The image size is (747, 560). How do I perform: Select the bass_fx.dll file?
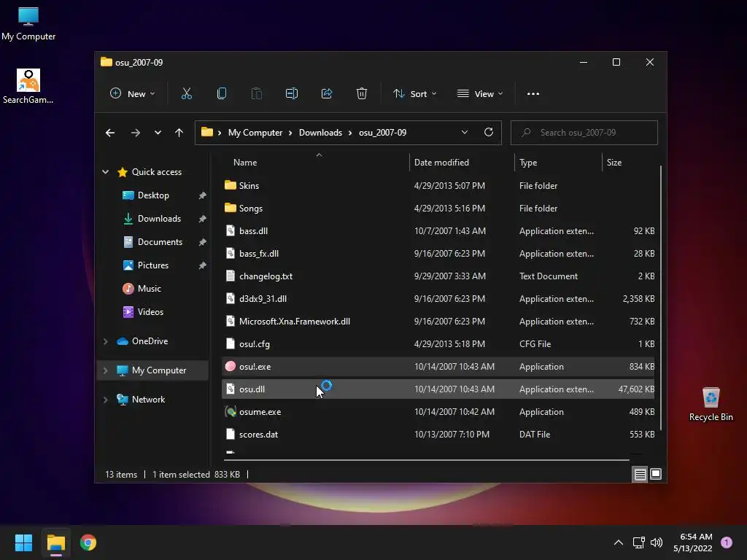point(438,253)
